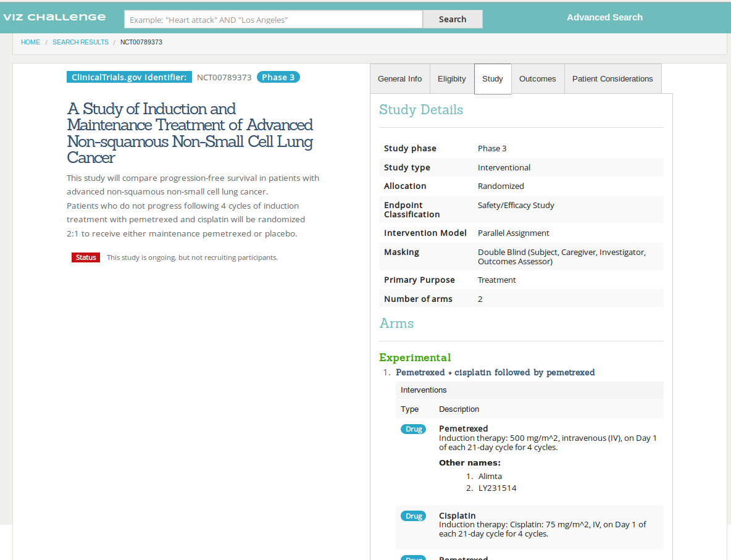The height and width of the screenshot is (560, 731).
Task: Switch to the General Info tab
Action: (x=400, y=79)
